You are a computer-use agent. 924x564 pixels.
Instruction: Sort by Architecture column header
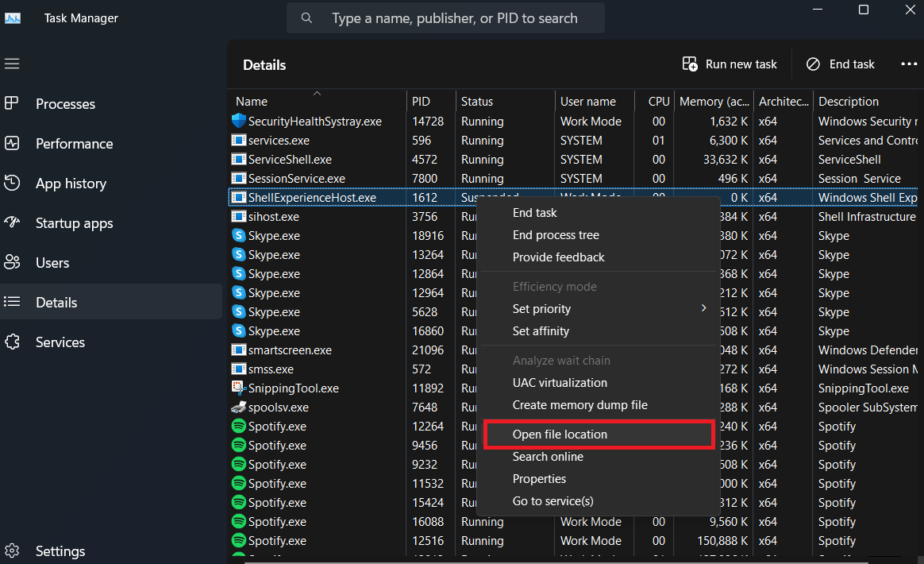(x=783, y=101)
